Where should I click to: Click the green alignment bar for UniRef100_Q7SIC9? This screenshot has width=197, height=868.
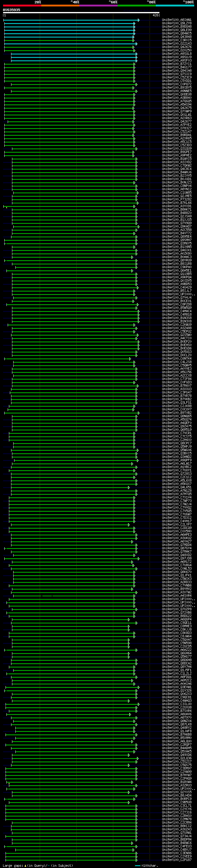click(70, 74)
